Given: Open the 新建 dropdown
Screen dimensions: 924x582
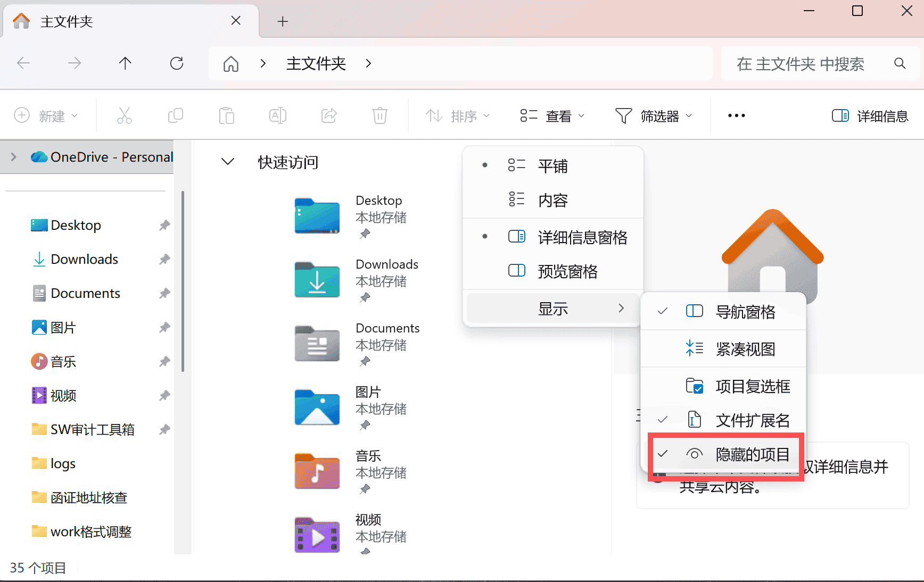Looking at the screenshot, I should click(x=46, y=115).
